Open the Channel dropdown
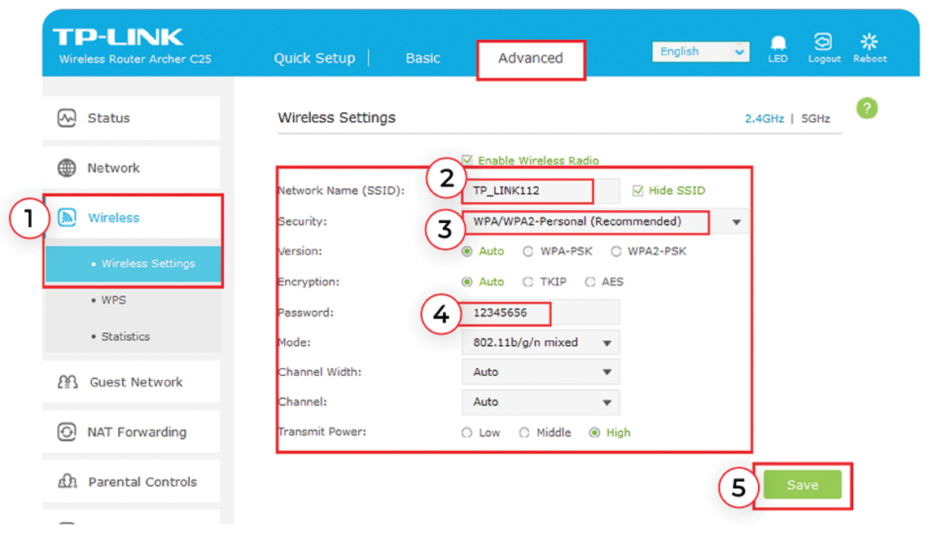The image size is (928, 560). click(541, 402)
